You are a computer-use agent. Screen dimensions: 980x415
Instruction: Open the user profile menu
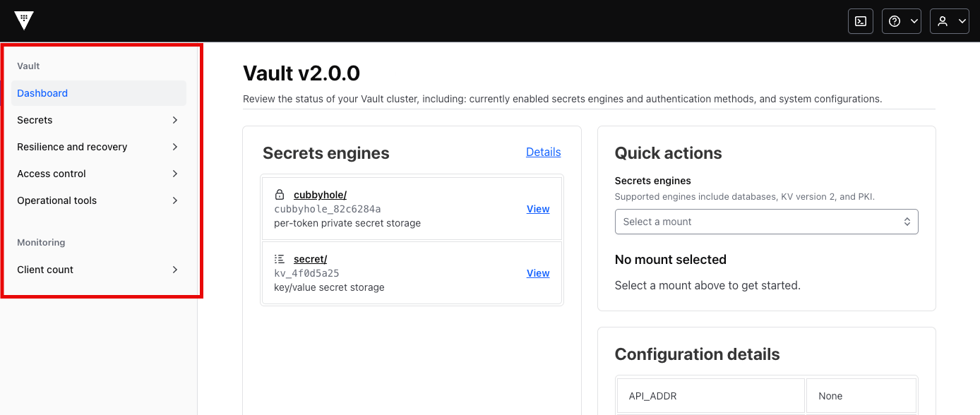[x=950, y=21]
